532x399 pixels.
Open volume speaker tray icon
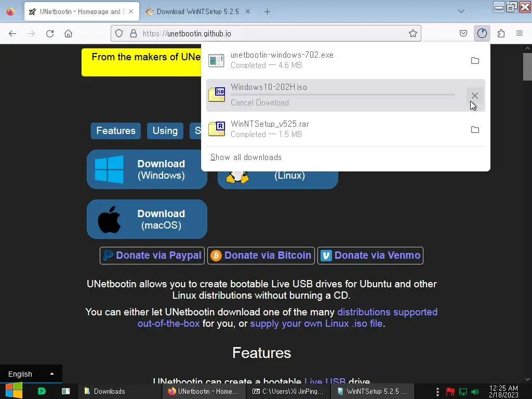coord(475,392)
